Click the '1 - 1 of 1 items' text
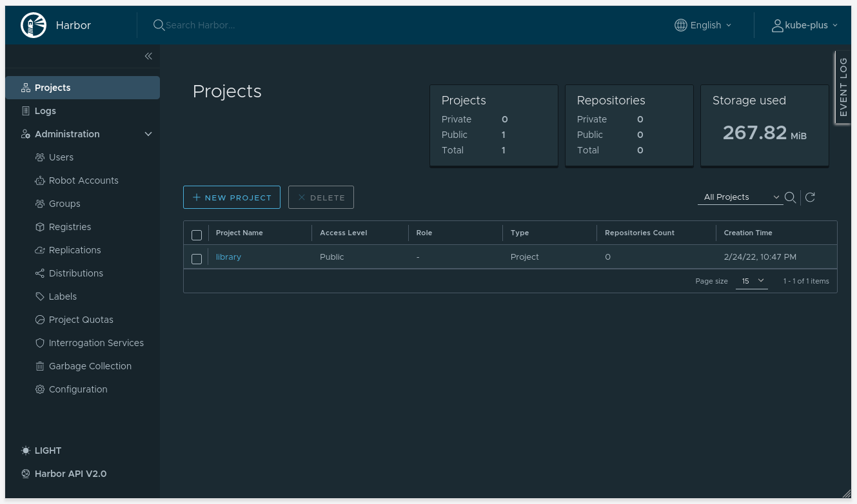Image resolution: width=857 pixels, height=504 pixels. 806,281
